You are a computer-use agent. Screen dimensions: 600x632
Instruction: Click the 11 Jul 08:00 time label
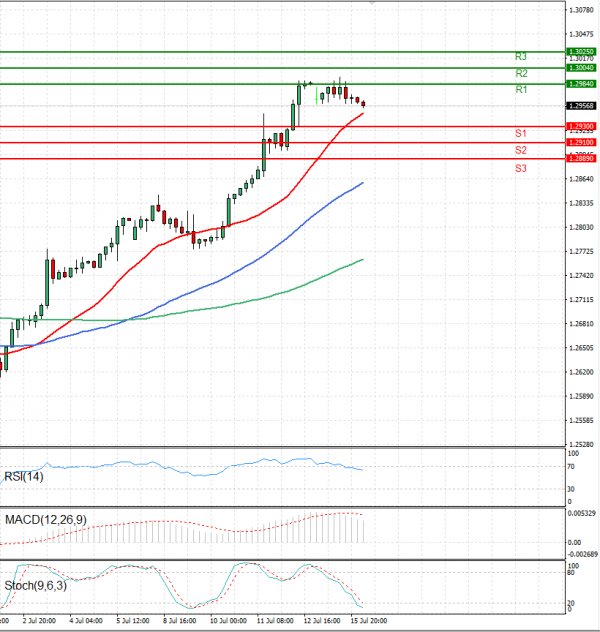coord(275,621)
